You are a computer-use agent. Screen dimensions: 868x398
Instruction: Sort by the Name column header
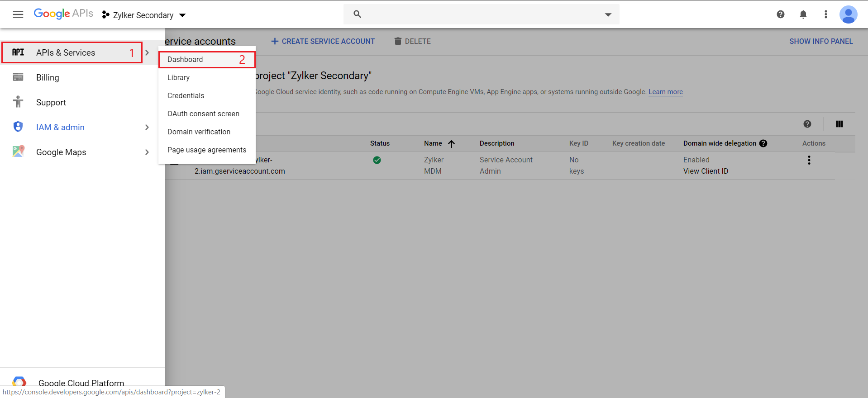coord(433,143)
